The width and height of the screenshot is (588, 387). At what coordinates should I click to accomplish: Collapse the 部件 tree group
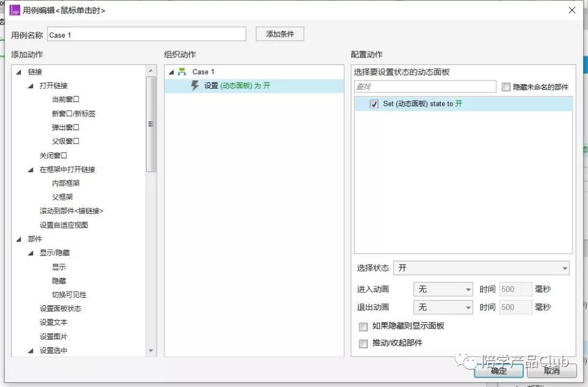[19, 239]
